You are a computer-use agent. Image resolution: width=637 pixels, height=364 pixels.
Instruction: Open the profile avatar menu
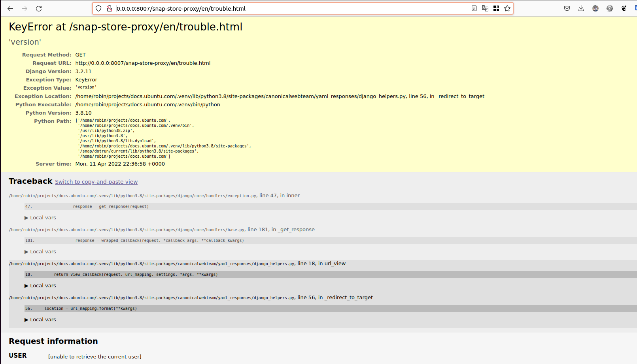[x=595, y=8]
